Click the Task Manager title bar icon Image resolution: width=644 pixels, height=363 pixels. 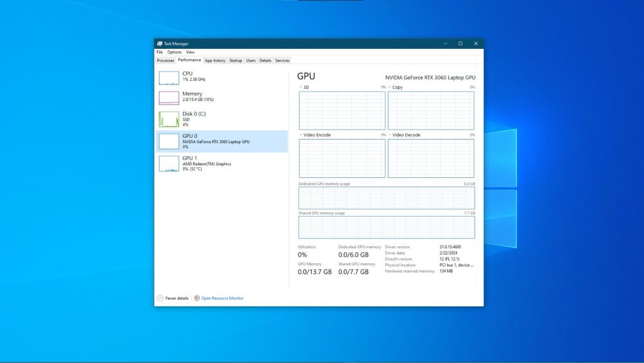(x=159, y=44)
